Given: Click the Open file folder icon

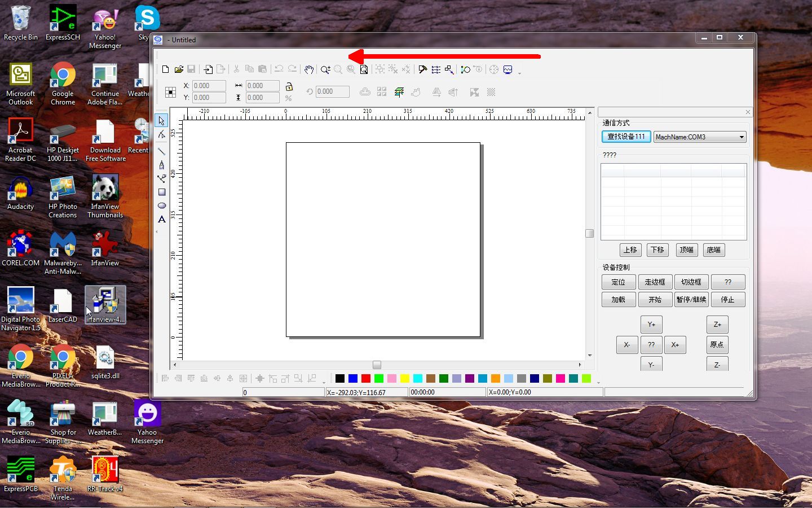Looking at the screenshot, I should pyautogui.click(x=179, y=69).
